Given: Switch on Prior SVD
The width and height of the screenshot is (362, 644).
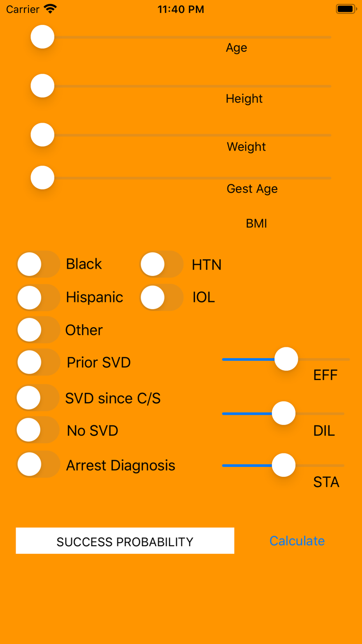Looking at the screenshot, I should pyautogui.click(x=37, y=362).
